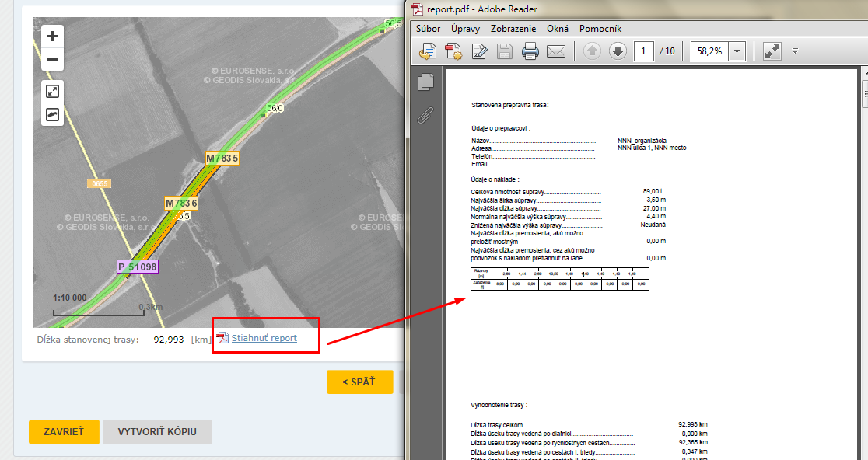Click the Stiahnuť report link
This screenshot has height=460, width=868.
click(264, 338)
